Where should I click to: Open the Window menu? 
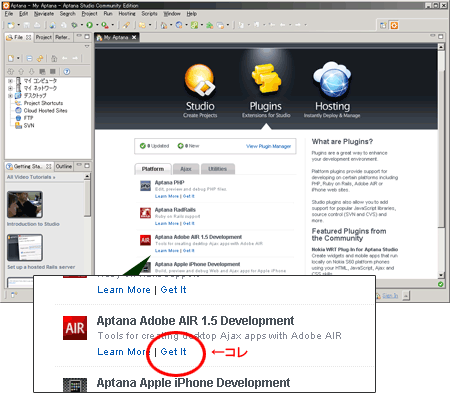click(x=172, y=14)
